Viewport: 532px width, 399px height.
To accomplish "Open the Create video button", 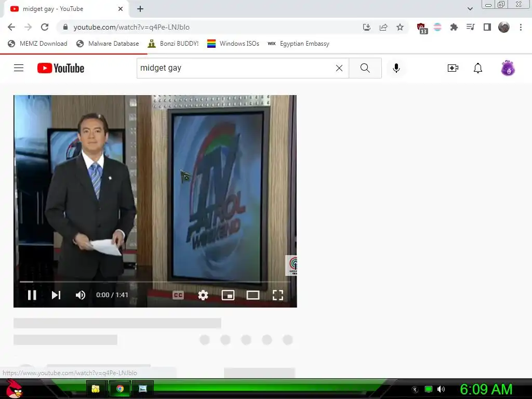I will pyautogui.click(x=453, y=68).
